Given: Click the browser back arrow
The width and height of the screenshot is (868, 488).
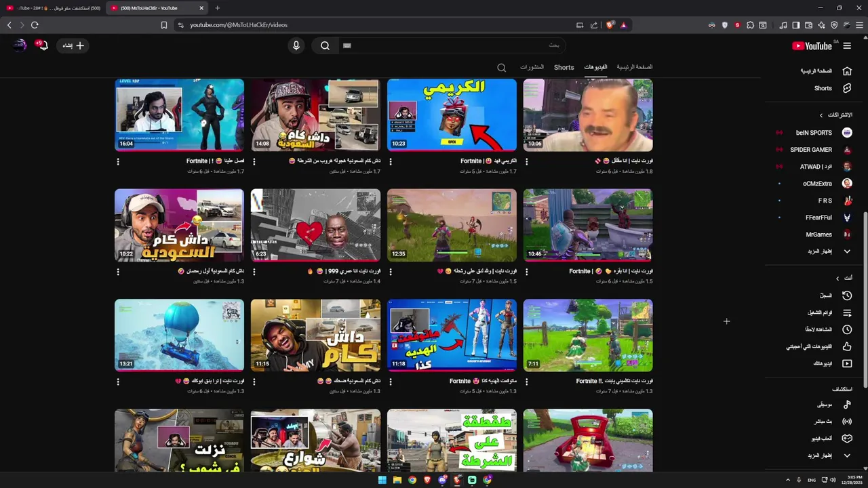Looking at the screenshot, I should tap(9, 25).
